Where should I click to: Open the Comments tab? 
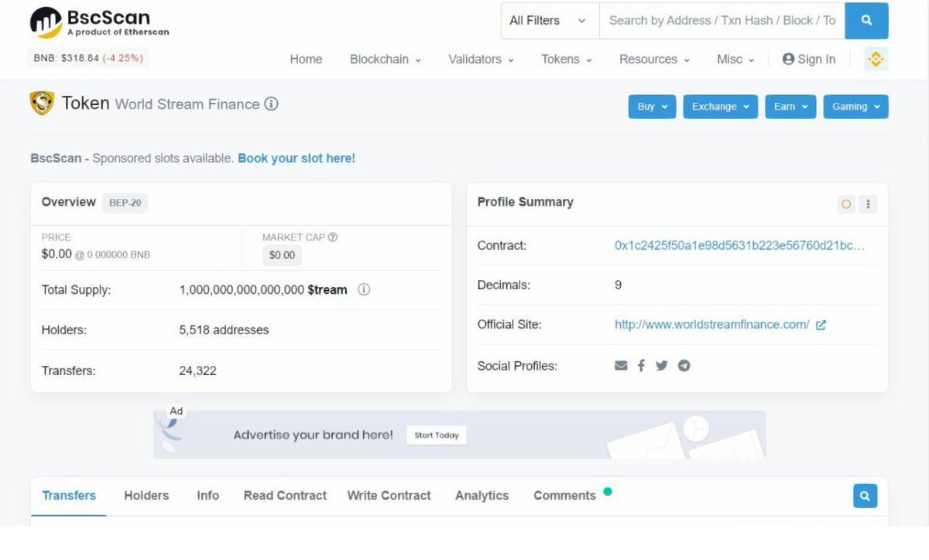[x=564, y=496]
